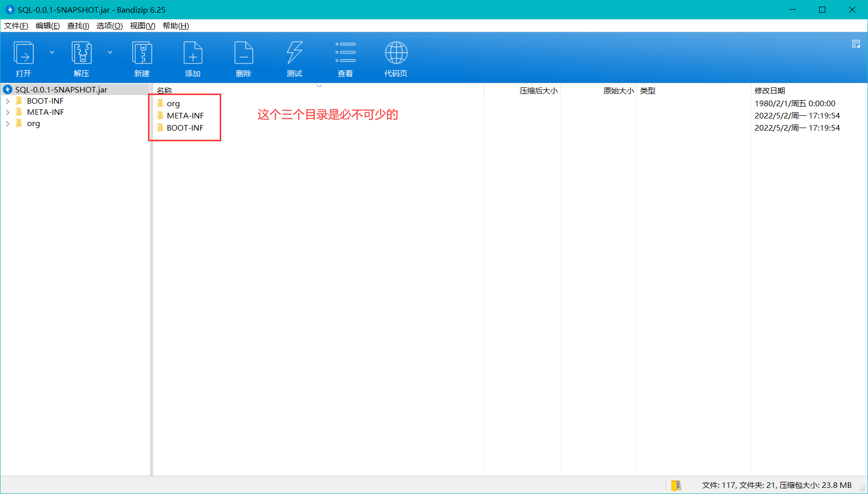The height and width of the screenshot is (494, 868).
Task: Click the Extract (解压) toolbar icon
Action: click(81, 53)
